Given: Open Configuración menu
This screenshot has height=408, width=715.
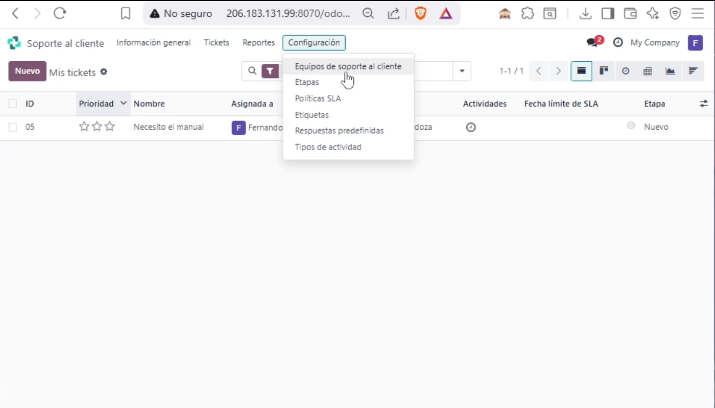Looking at the screenshot, I should pos(314,43).
